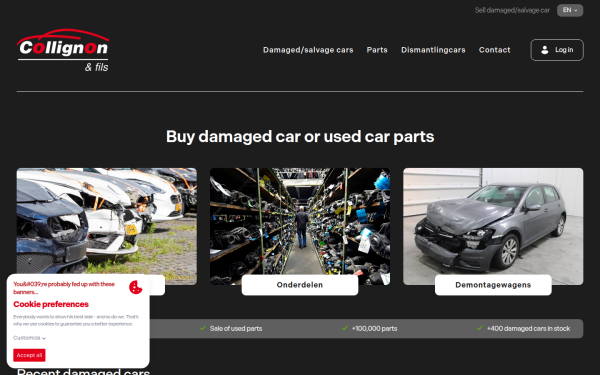The image size is (600, 375).
Task: Click the cookie icon in preferences popup
Action: point(135,287)
